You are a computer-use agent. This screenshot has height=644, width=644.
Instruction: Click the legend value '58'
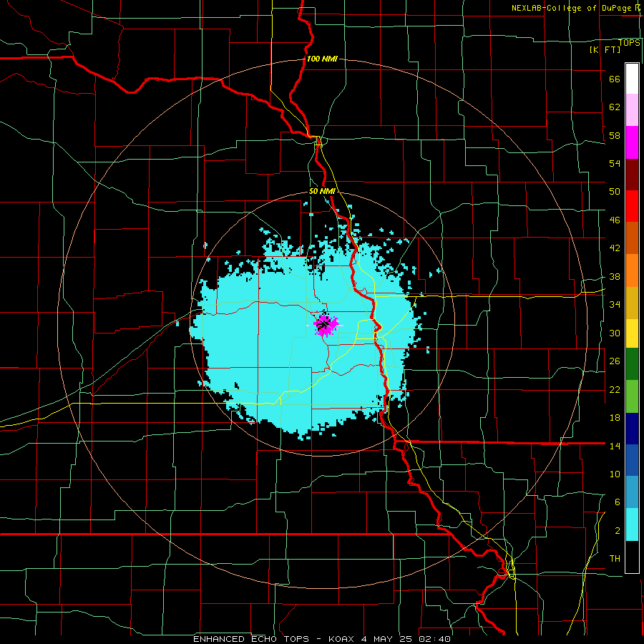pos(615,135)
